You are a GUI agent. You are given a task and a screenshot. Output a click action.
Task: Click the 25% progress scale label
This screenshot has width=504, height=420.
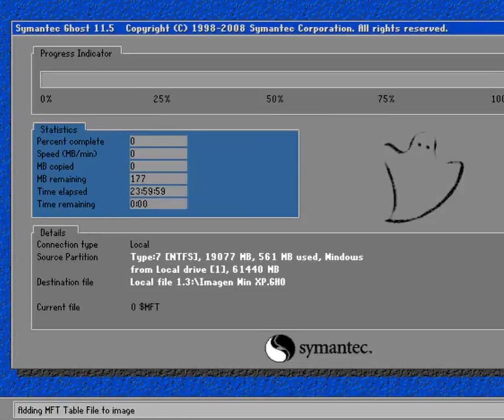coord(162,99)
